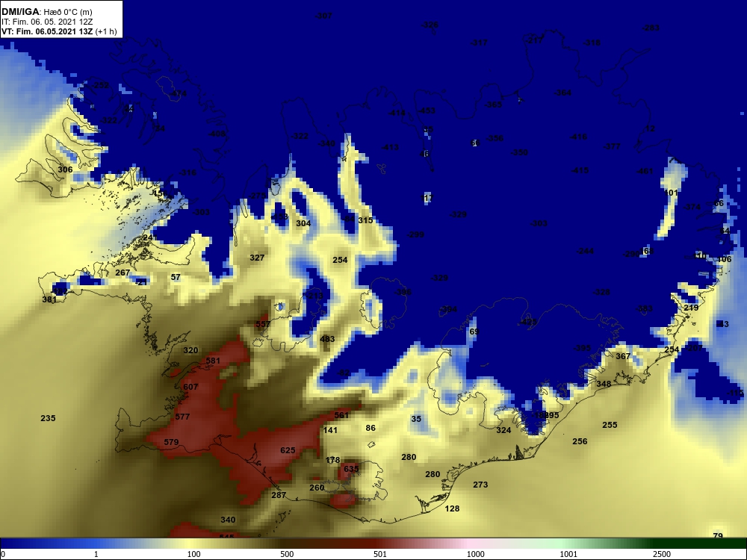Pick the 577 value on the map
747x560 pixels.
tap(182, 417)
